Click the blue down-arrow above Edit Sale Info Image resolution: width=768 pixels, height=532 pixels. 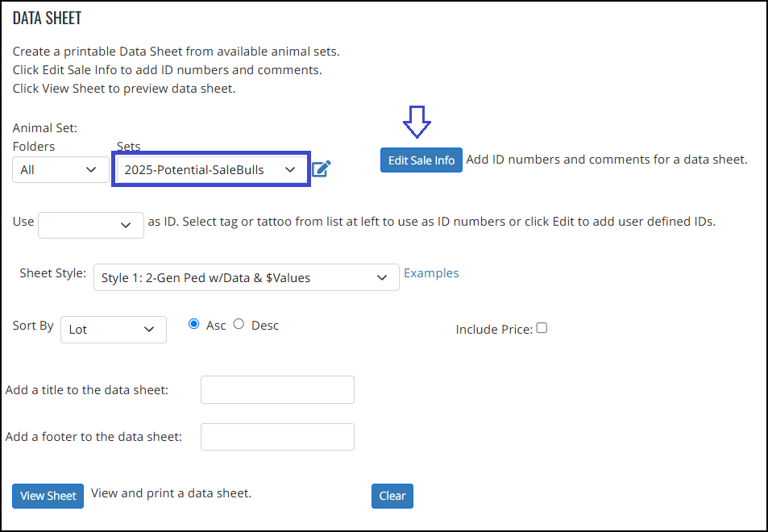417,122
